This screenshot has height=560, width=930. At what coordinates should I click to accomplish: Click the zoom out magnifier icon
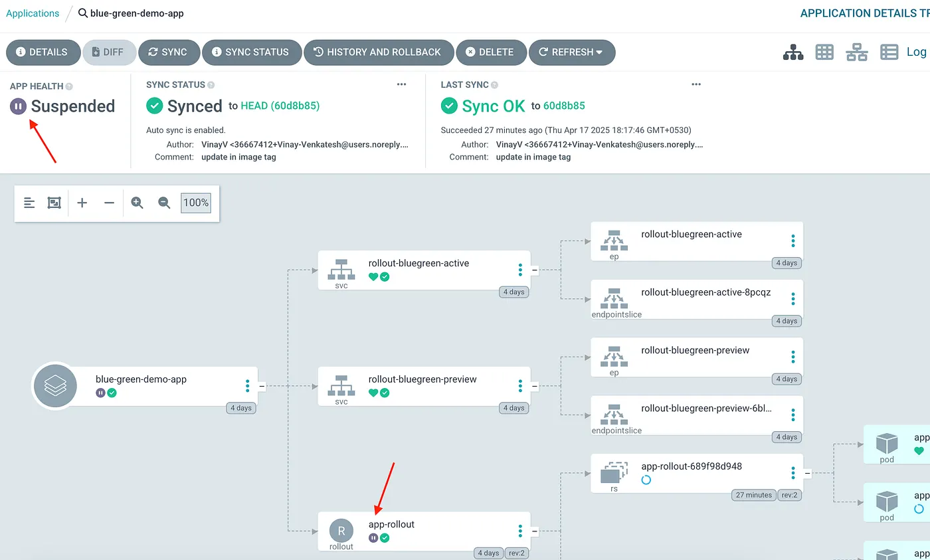[x=164, y=203]
